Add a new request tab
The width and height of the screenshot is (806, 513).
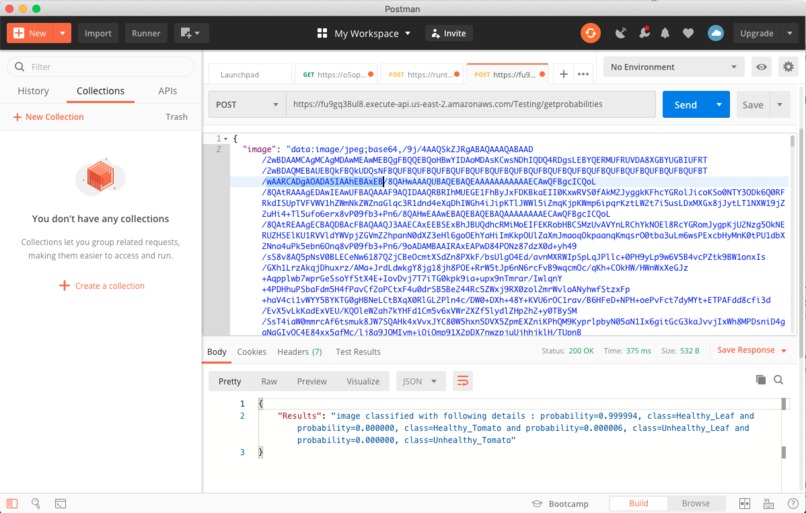tap(564, 75)
